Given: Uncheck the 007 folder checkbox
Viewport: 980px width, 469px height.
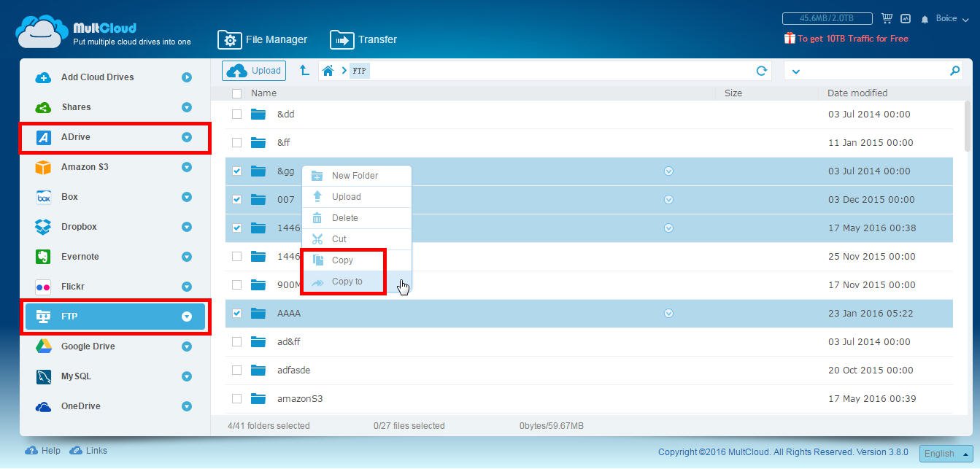Looking at the screenshot, I should (236, 199).
